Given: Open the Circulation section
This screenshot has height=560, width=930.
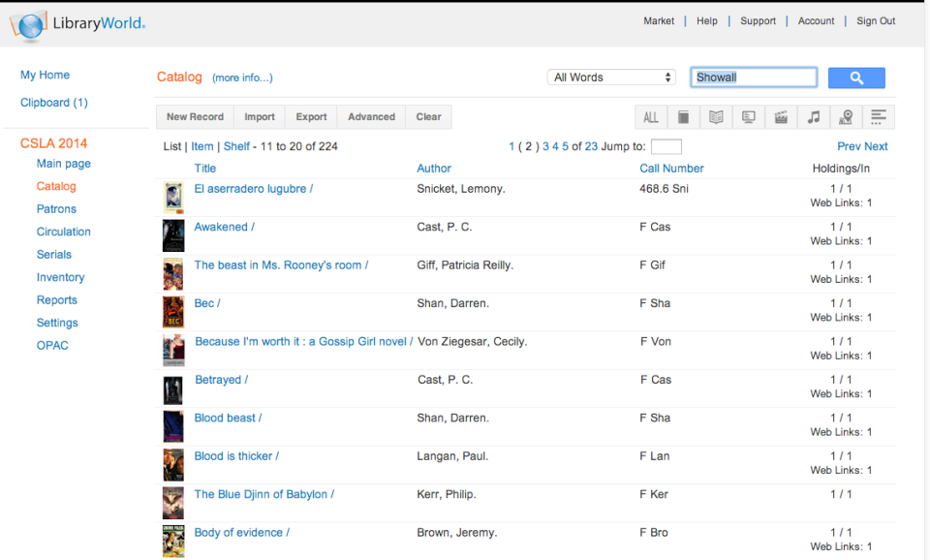Looking at the screenshot, I should pyautogui.click(x=63, y=232).
